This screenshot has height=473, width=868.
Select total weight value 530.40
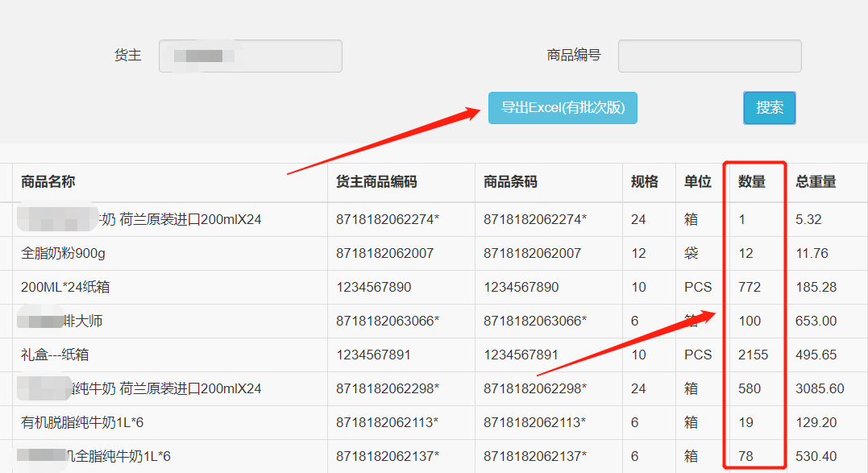tap(816, 456)
